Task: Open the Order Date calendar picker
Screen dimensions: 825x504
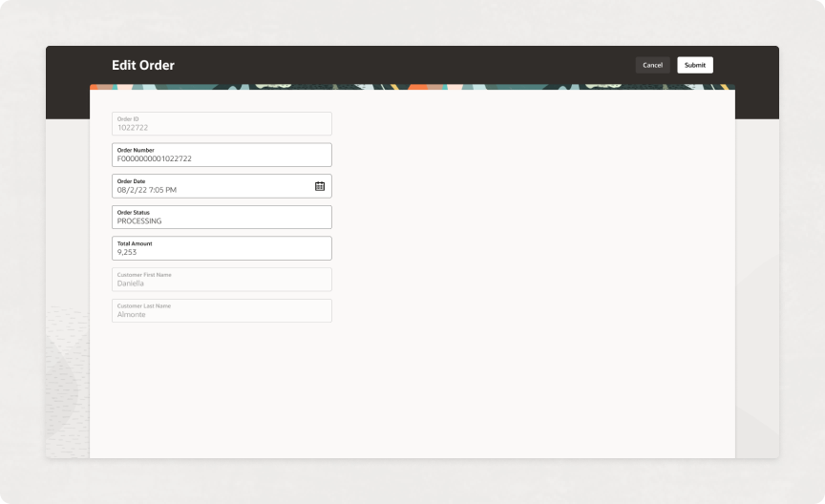Action: click(320, 186)
